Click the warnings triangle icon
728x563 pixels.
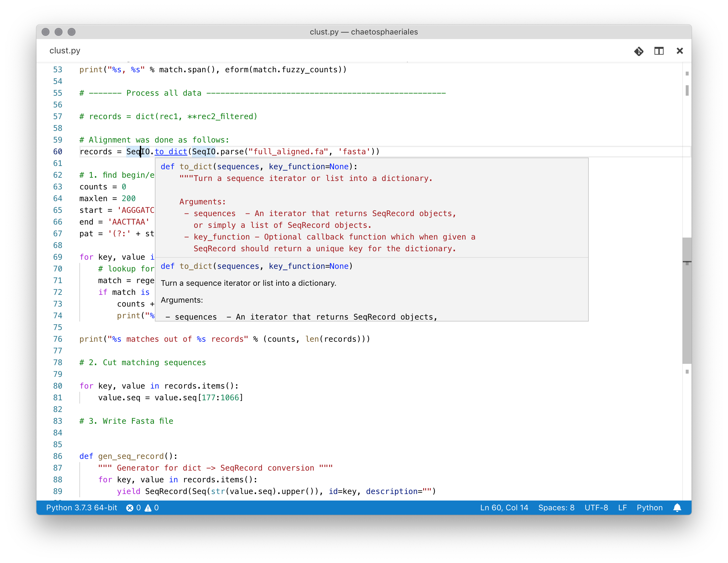[148, 508]
